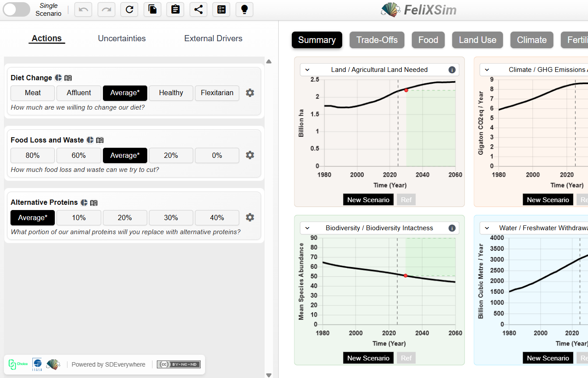Toggle the Single Scenario switch
The image size is (588, 378).
(x=17, y=9)
